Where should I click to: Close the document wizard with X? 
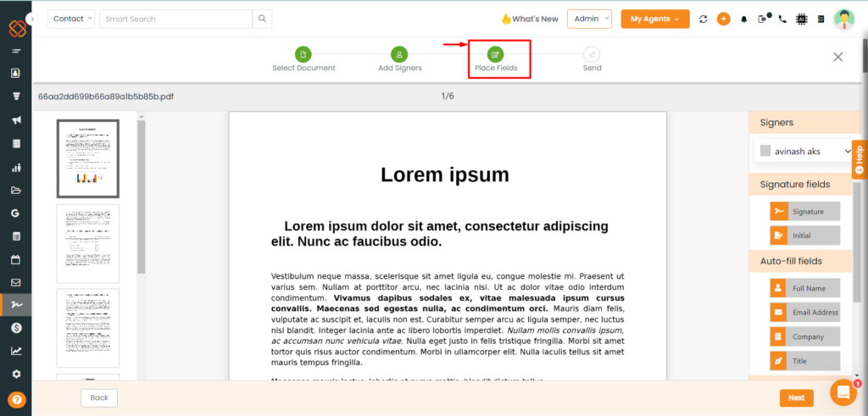click(x=838, y=57)
